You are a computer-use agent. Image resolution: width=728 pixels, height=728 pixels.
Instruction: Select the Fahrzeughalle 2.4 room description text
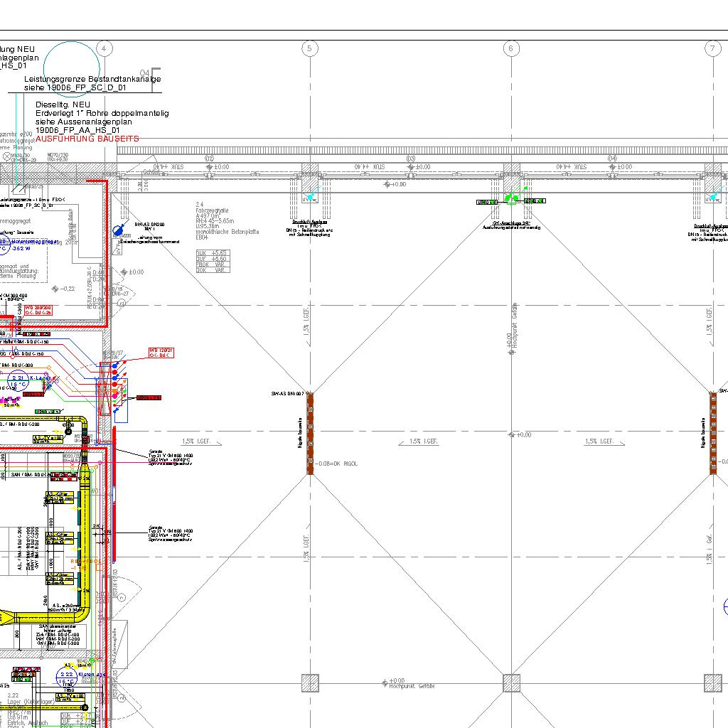click(x=227, y=222)
